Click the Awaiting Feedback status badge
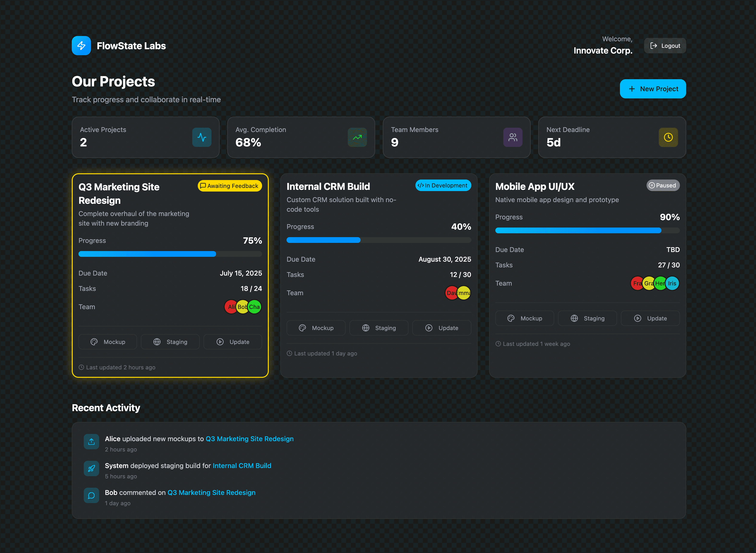Image resolution: width=756 pixels, height=553 pixels. (x=230, y=186)
